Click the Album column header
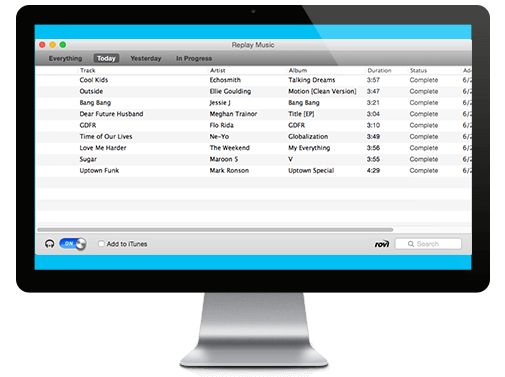Screen dimensions: 505x377 pos(298,70)
